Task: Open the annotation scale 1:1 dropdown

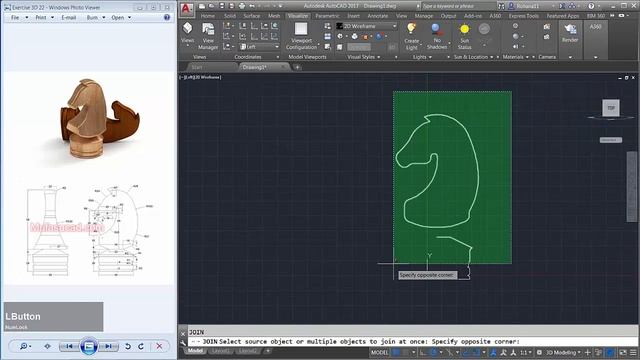Action: click(x=525, y=352)
